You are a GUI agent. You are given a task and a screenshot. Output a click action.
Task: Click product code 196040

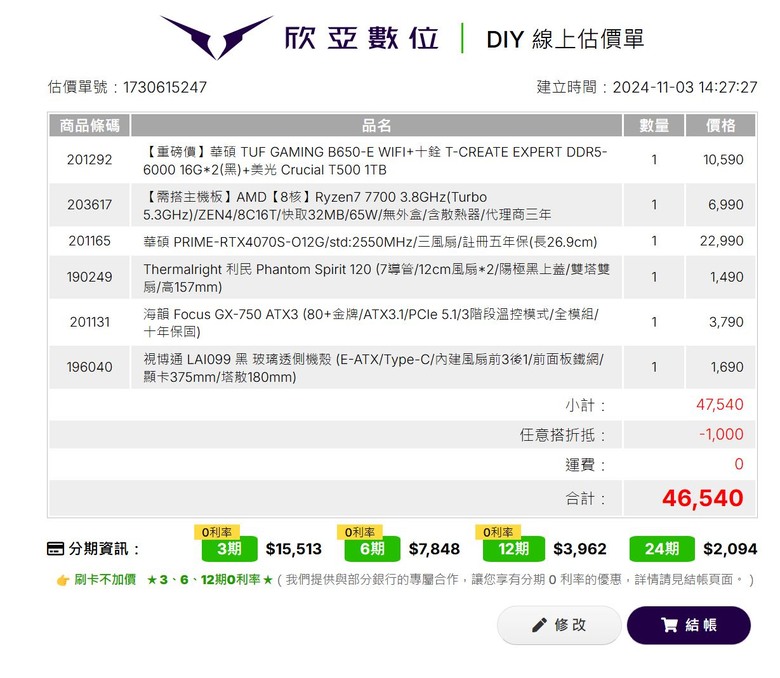(90, 367)
